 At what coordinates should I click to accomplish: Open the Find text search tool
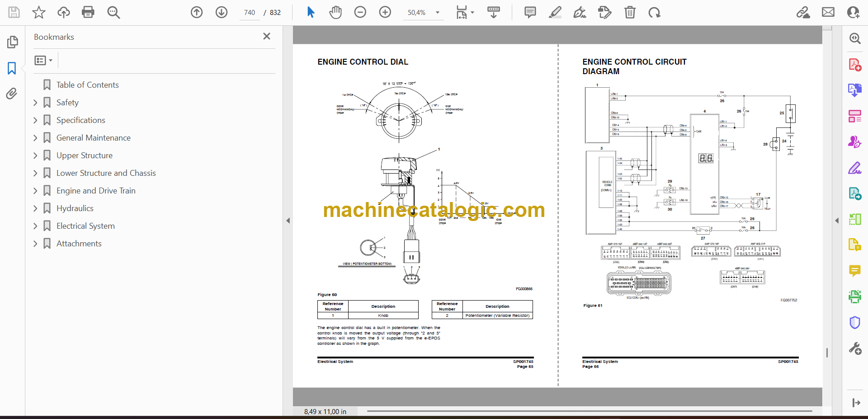coord(113,12)
